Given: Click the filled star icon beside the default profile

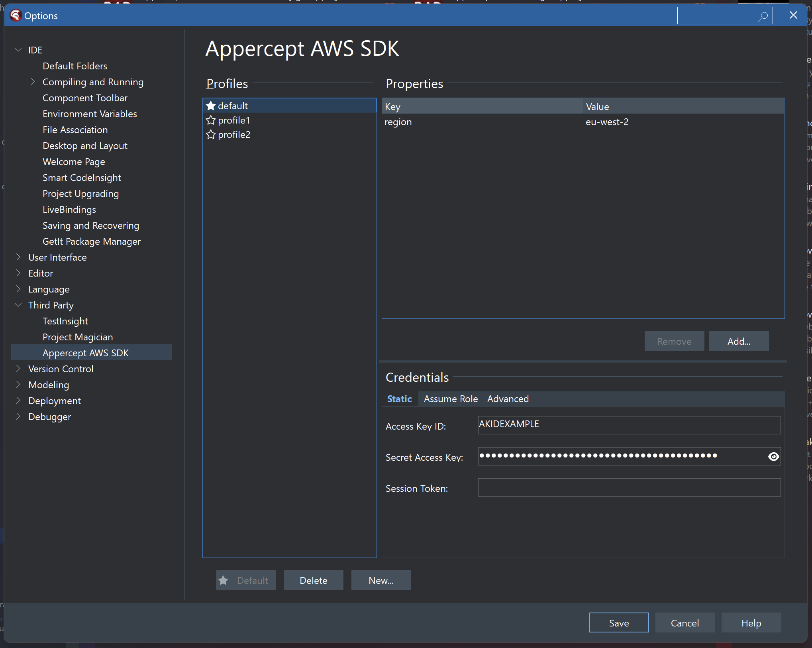Looking at the screenshot, I should point(211,105).
